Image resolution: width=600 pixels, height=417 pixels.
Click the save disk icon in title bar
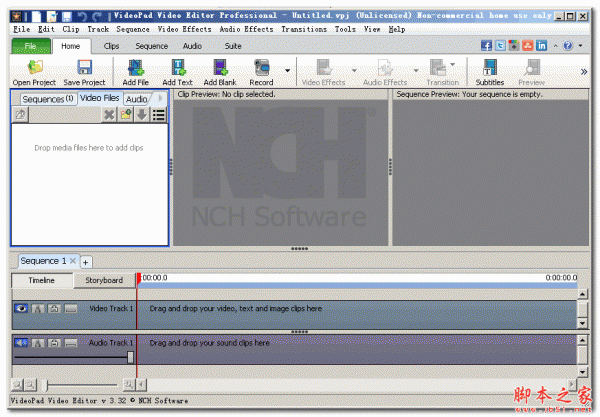(x=67, y=16)
